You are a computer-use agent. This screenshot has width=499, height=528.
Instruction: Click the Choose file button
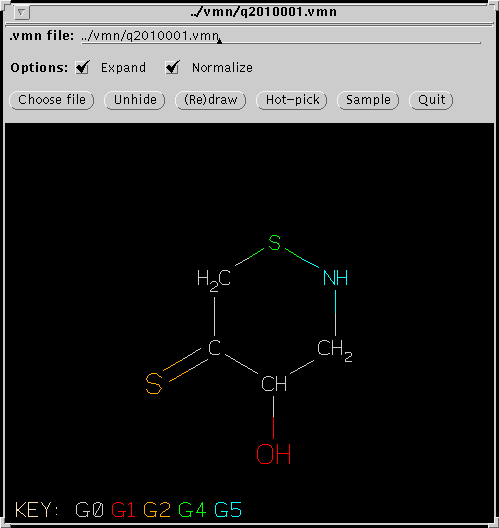click(x=52, y=100)
